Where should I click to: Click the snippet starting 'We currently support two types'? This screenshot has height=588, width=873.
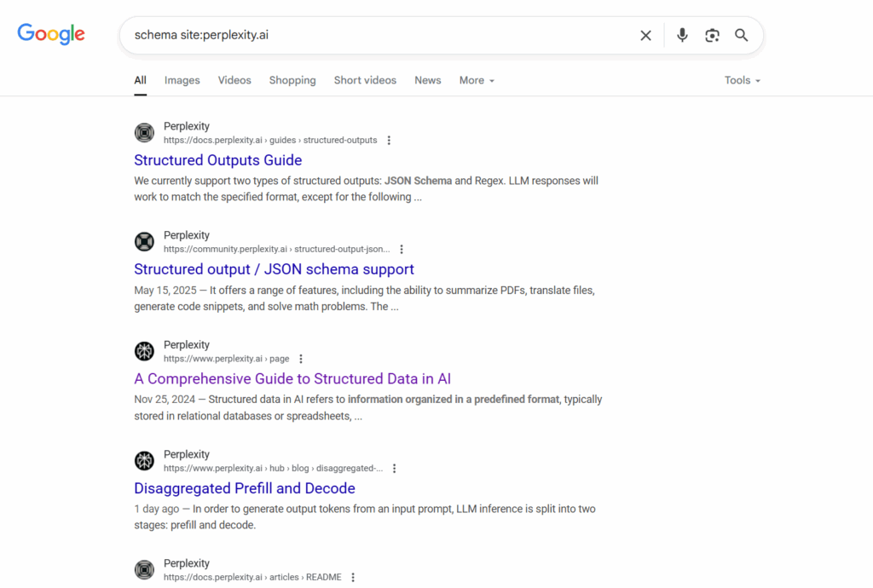(x=367, y=189)
